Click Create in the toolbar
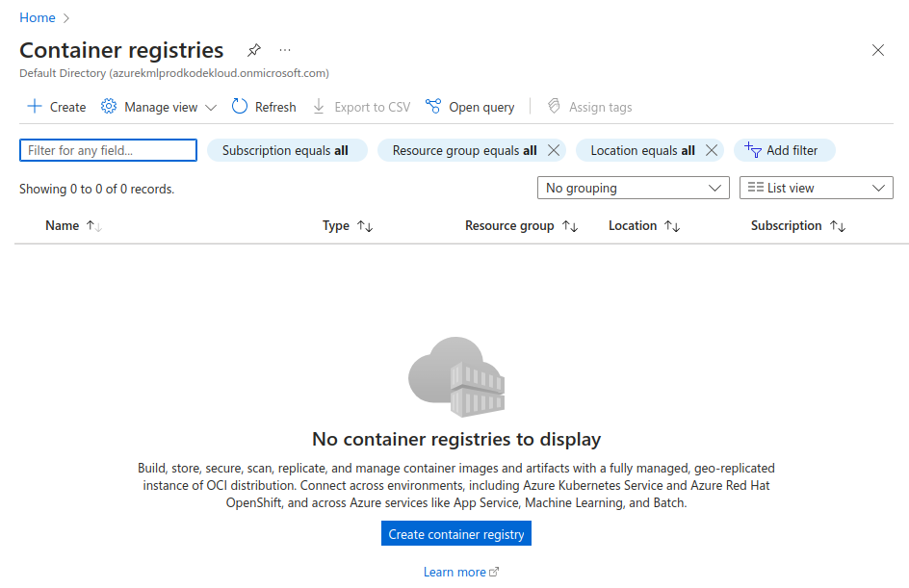The height and width of the screenshot is (588, 909). [x=57, y=107]
